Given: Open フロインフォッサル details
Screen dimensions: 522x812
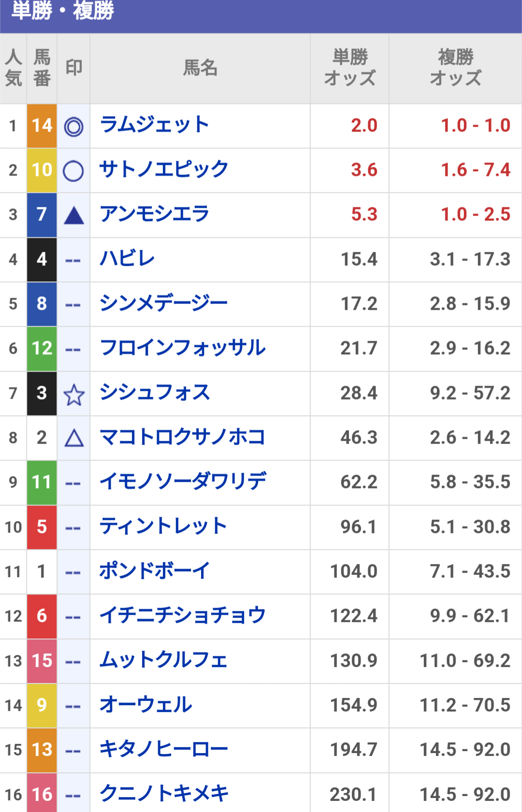Looking at the screenshot, I should pyautogui.click(x=183, y=348).
